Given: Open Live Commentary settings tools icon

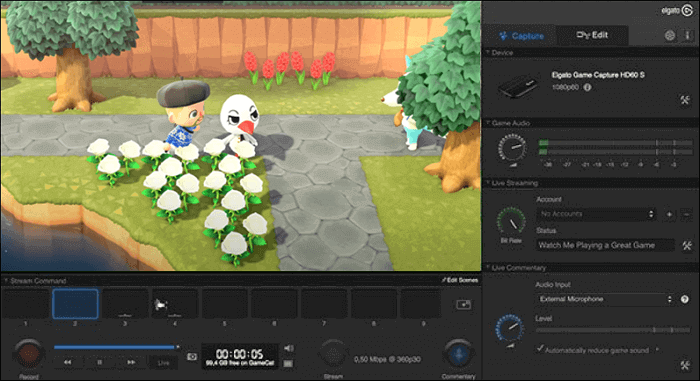Looking at the screenshot, I should (x=685, y=365).
